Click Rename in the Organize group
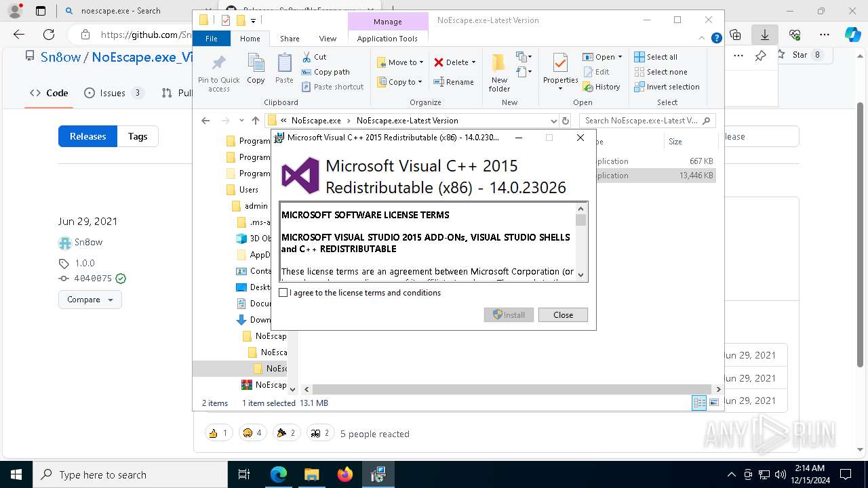 click(x=454, y=82)
